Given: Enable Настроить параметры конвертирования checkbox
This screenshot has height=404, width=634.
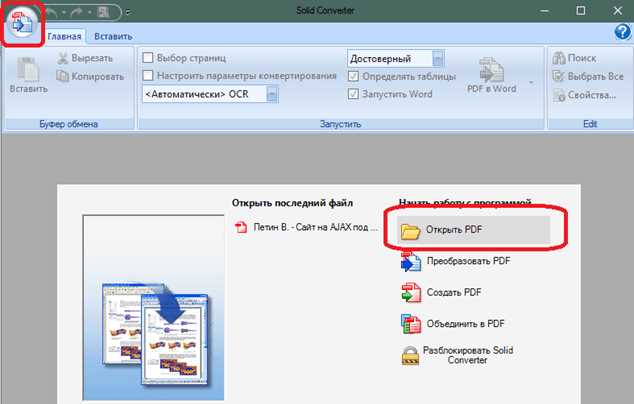Looking at the screenshot, I should click(x=148, y=76).
